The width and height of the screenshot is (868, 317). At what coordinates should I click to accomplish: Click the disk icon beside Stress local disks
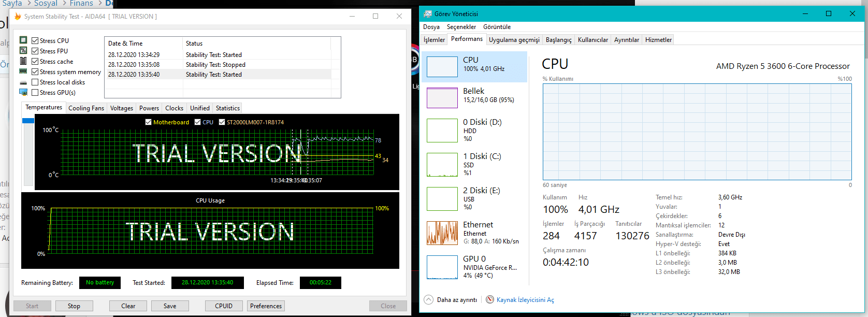coord(23,82)
